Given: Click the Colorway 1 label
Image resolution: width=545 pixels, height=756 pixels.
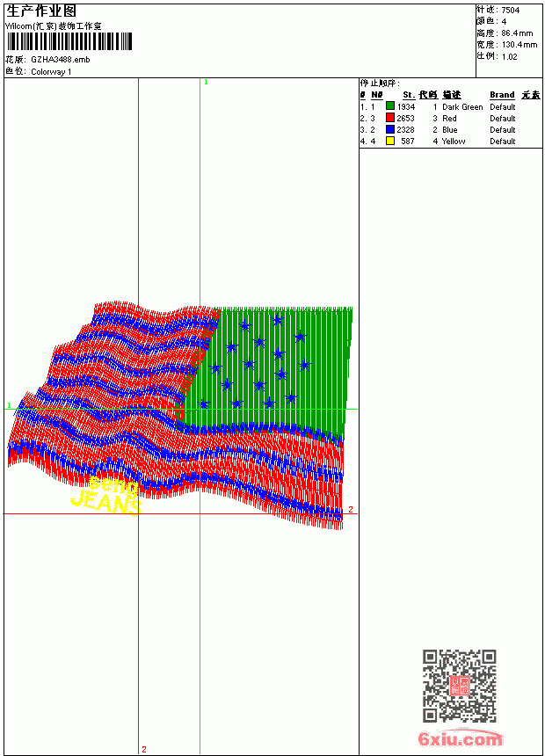Looking at the screenshot, I should [x=51, y=72].
